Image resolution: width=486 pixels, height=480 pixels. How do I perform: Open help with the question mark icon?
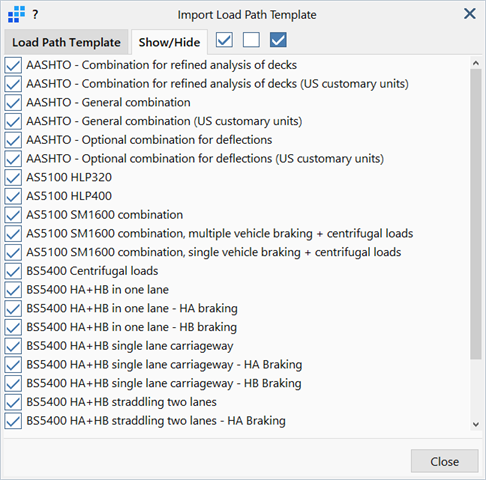35,15
